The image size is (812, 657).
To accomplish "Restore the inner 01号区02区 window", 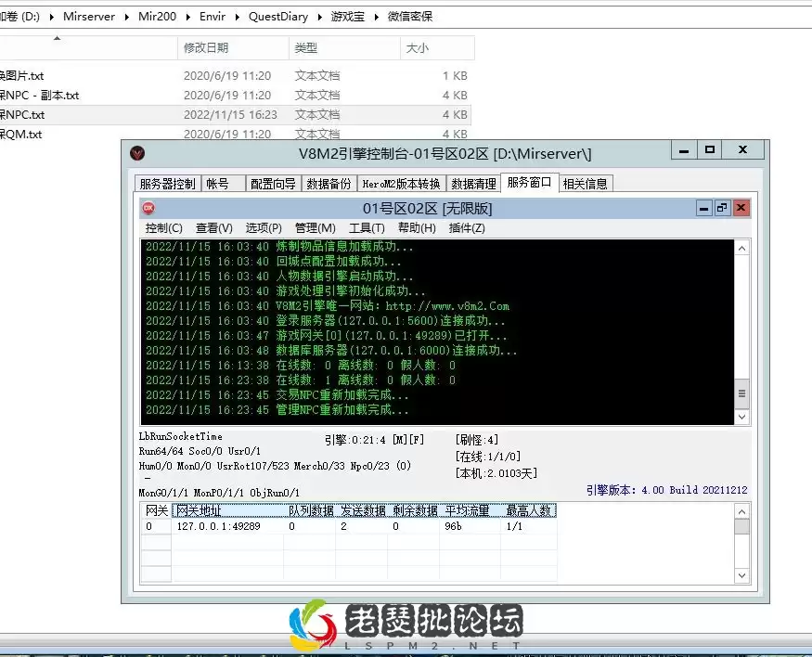I will pyautogui.click(x=722, y=208).
